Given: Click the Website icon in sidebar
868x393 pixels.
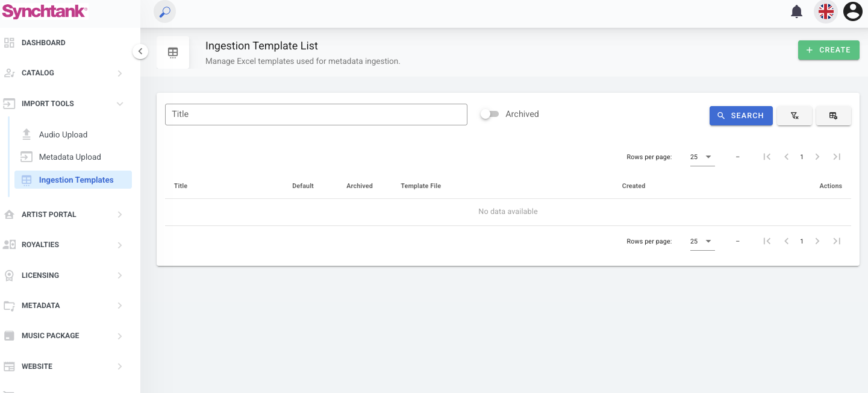Looking at the screenshot, I should [9, 366].
